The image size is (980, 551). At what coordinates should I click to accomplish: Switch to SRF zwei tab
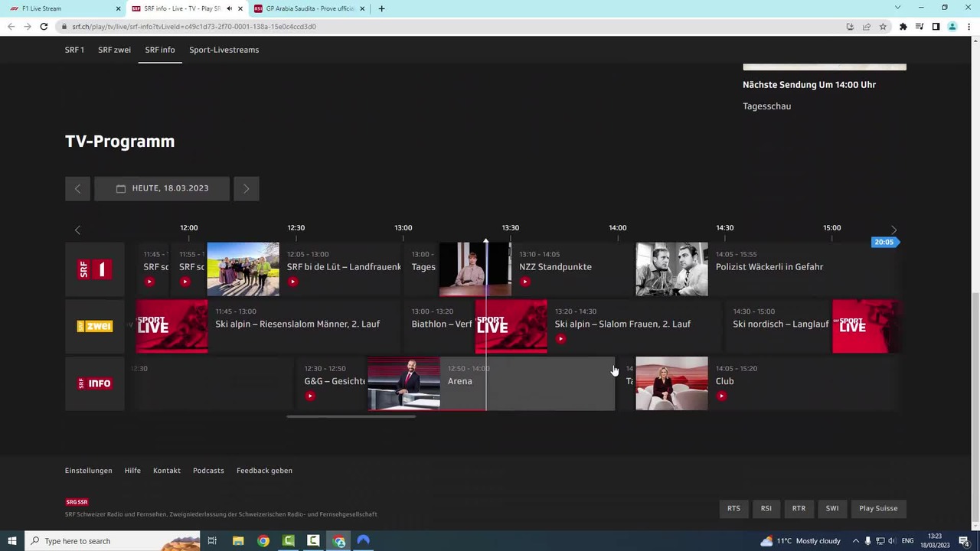(114, 50)
